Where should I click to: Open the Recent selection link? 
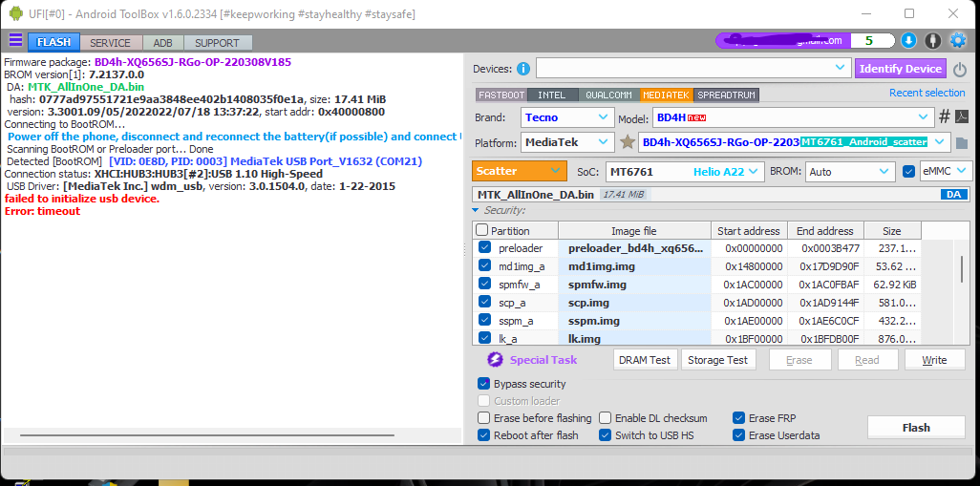927,93
